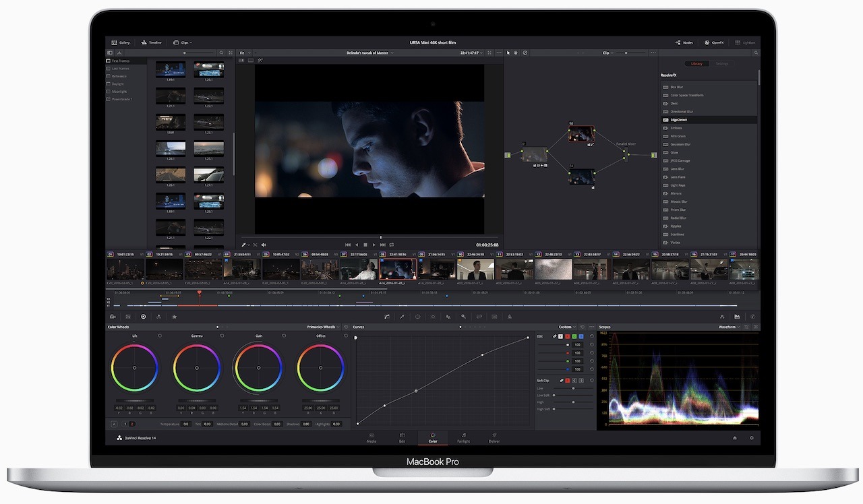This screenshot has width=863, height=504.
Task: Click the viewer options three-dot menu
Action: click(x=498, y=53)
